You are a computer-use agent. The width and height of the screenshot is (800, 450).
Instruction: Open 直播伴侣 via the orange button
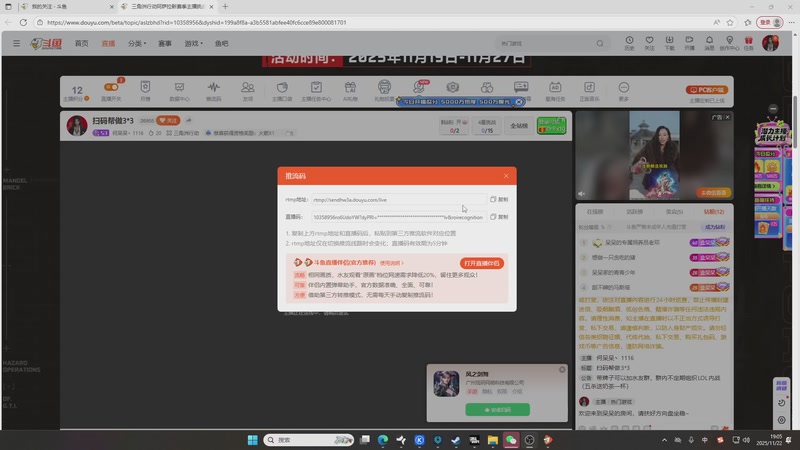tap(482, 263)
